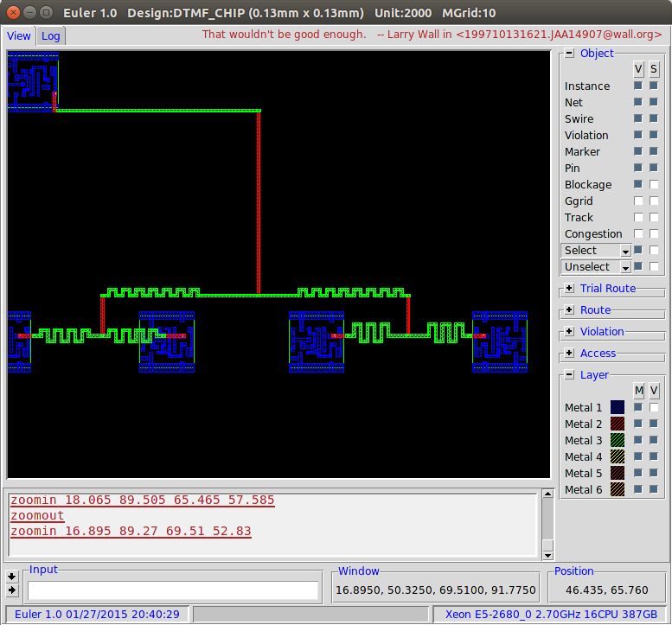Viewport: 672px width, 625px height.
Task: Toggle Violation object visibility checkbox
Action: (638, 135)
